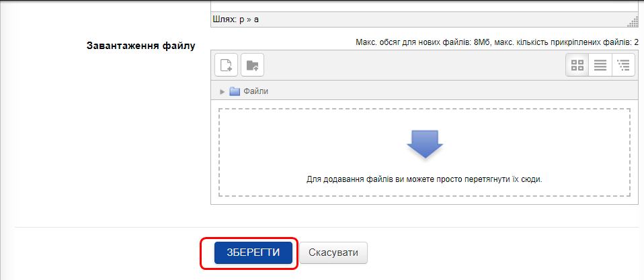Click the Завантаження файлу label

pos(140,46)
